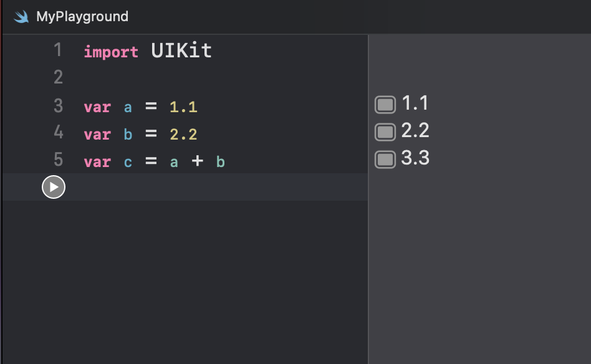The height and width of the screenshot is (364, 591).
Task: Click line number 3 in gutter
Action: click(x=58, y=105)
